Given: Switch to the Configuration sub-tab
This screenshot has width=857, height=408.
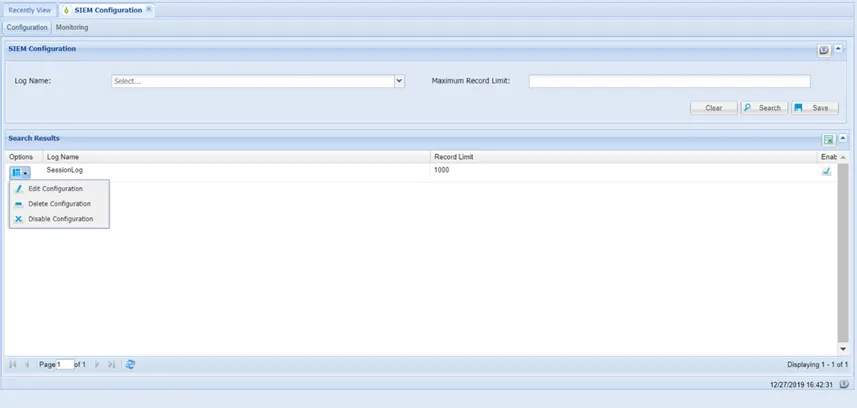Looking at the screenshot, I should coord(27,27).
